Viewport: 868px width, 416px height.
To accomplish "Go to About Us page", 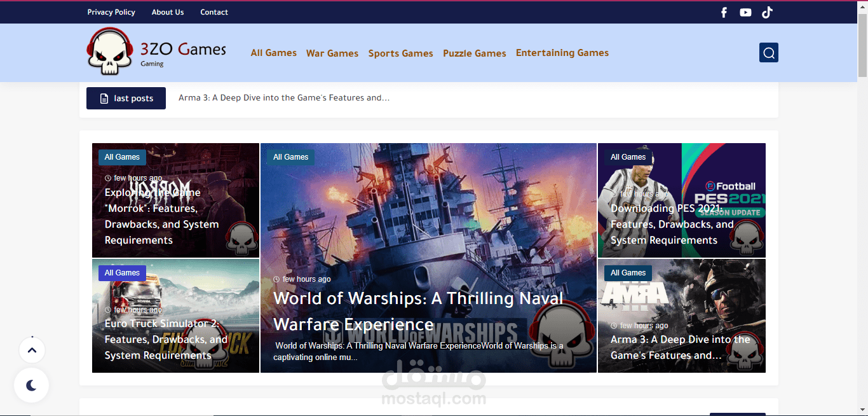I will (x=168, y=12).
